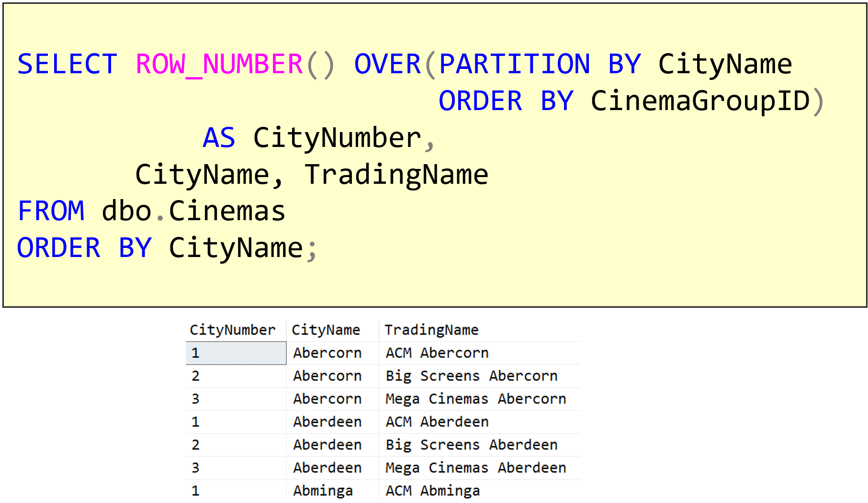This screenshot has width=868, height=503.
Task: Click the Big Screens Abercorn cell
Action: (471, 376)
